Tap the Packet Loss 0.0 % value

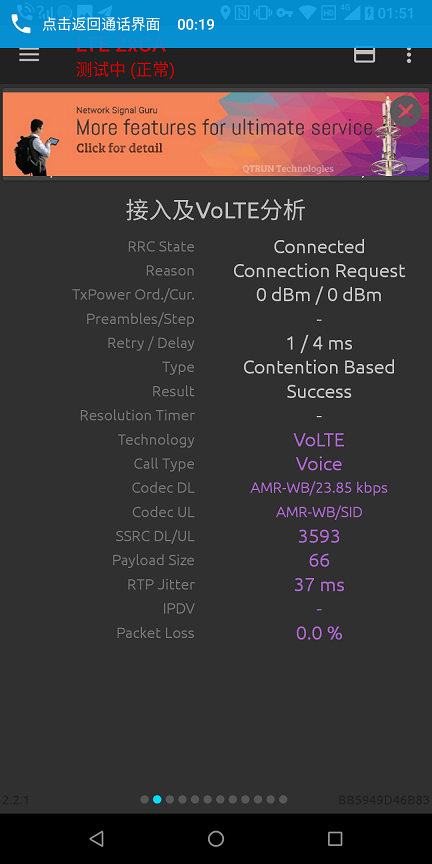click(x=319, y=633)
